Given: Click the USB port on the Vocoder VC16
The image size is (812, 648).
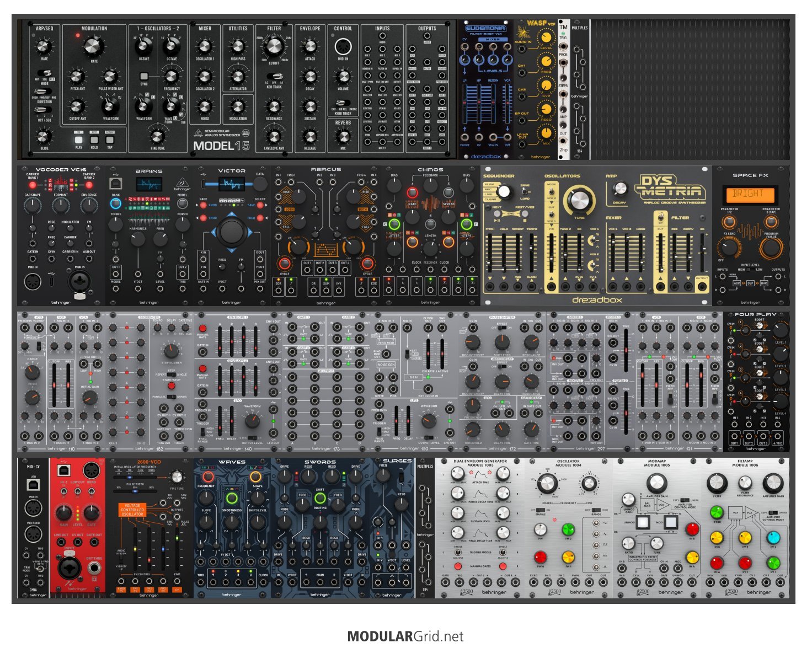Looking at the screenshot, I should point(51,280).
